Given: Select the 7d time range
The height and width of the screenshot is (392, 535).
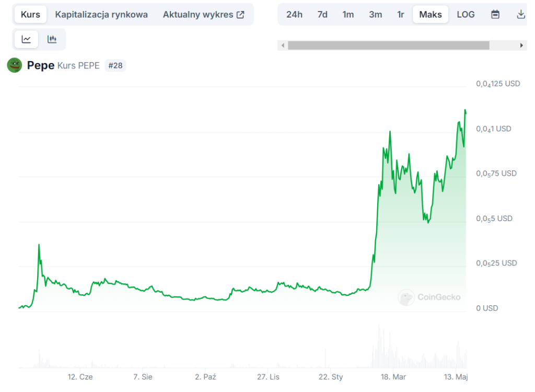Looking at the screenshot, I should point(322,15).
